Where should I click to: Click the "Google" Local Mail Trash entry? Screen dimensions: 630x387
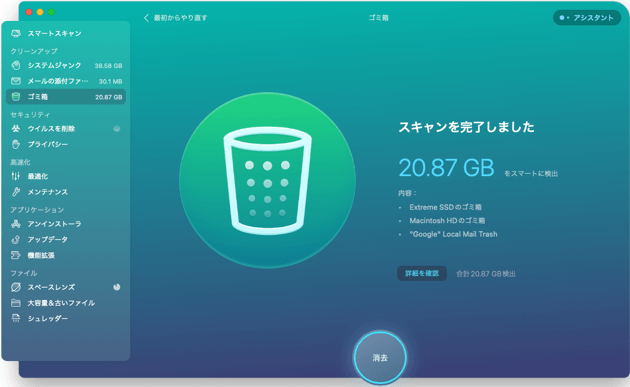click(453, 234)
